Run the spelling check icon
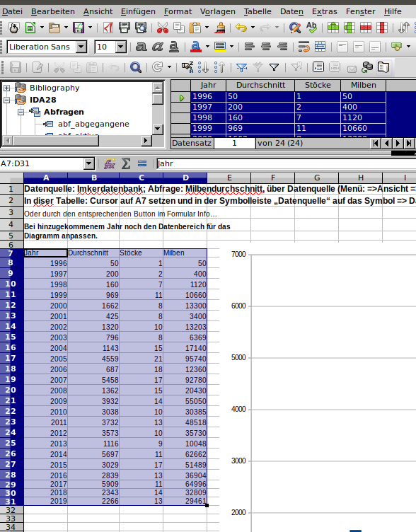The width and height of the screenshot is (416, 532). coord(311,28)
